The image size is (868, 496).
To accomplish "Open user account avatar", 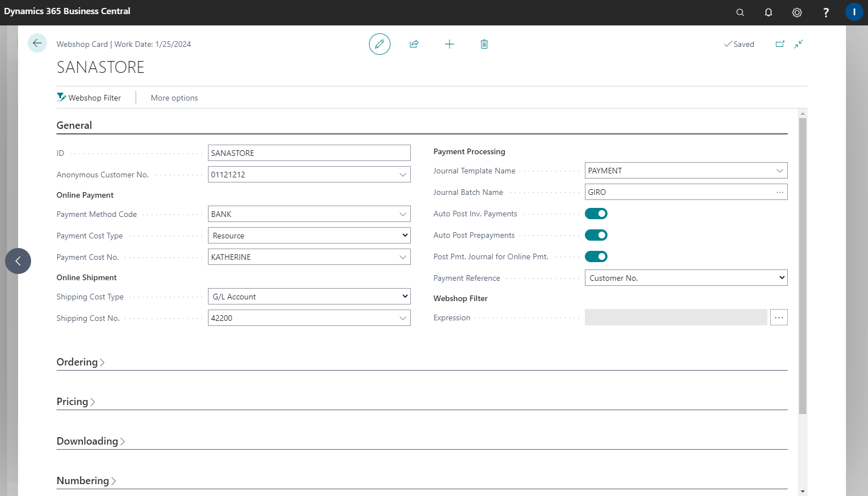I will [854, 12].
